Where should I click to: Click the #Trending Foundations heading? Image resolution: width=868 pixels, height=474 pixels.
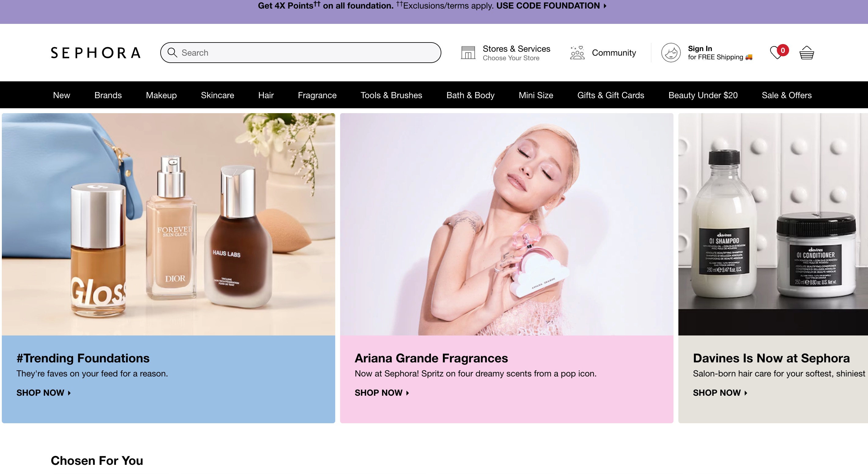click(83, 358)
